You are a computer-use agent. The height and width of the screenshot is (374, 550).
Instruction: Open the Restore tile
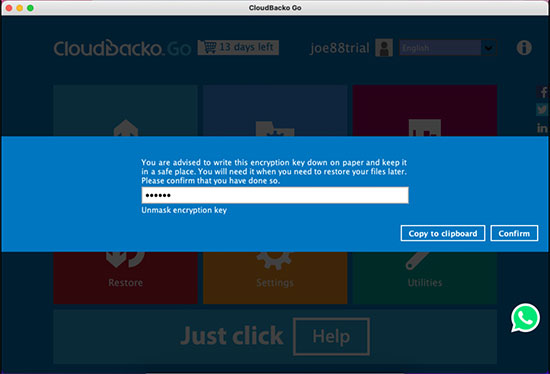pos(126,278)
